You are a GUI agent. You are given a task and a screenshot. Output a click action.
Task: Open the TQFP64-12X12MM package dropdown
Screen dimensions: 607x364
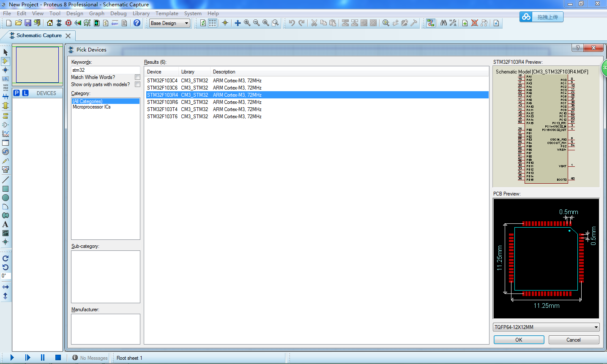tap(546, 327)
